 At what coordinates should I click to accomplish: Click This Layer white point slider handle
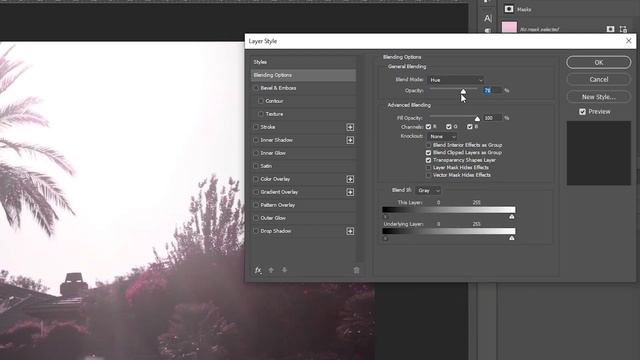point(512,217)
